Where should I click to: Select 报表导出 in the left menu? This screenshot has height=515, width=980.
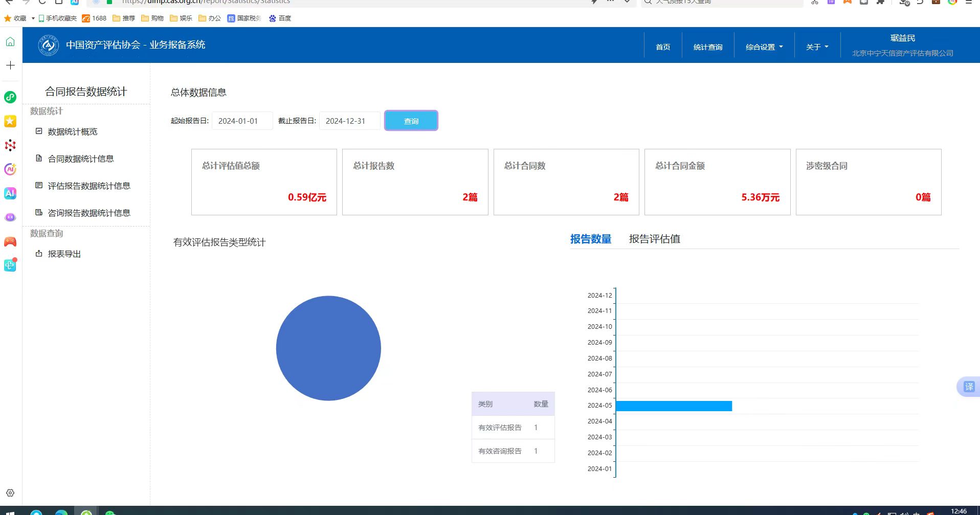[x=64, y=254]
